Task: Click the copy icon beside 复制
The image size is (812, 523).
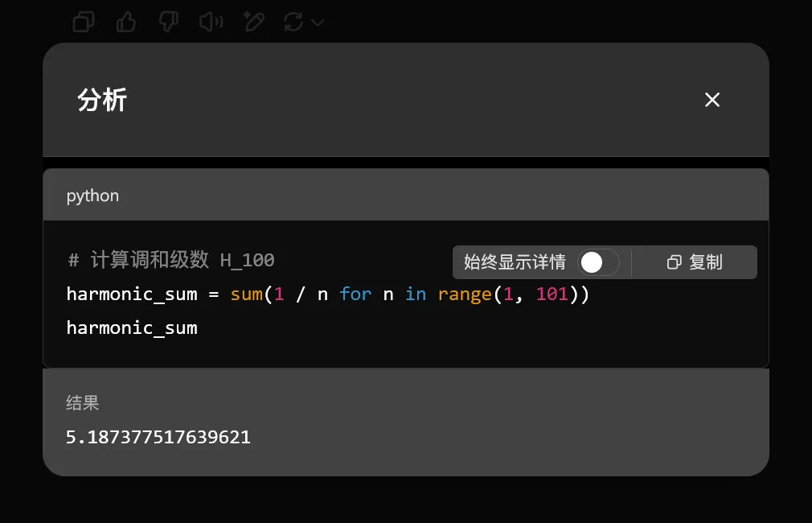Action: pyautogui.click(x=675, y=262)
